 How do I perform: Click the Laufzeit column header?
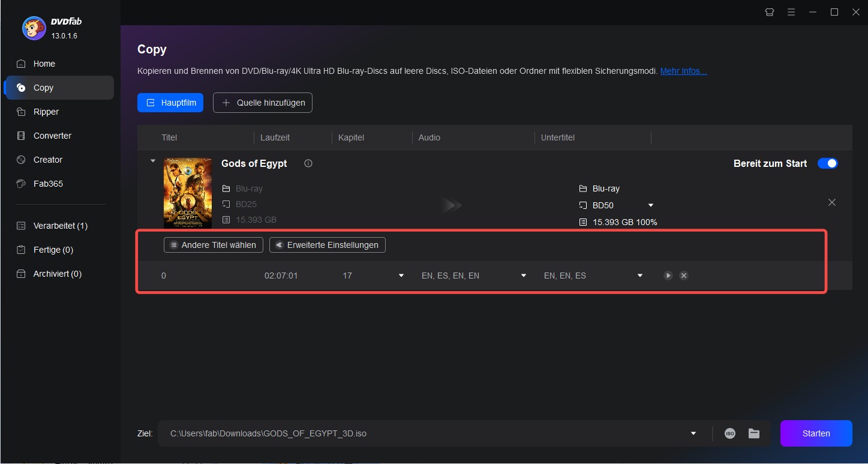click(275, 137)
